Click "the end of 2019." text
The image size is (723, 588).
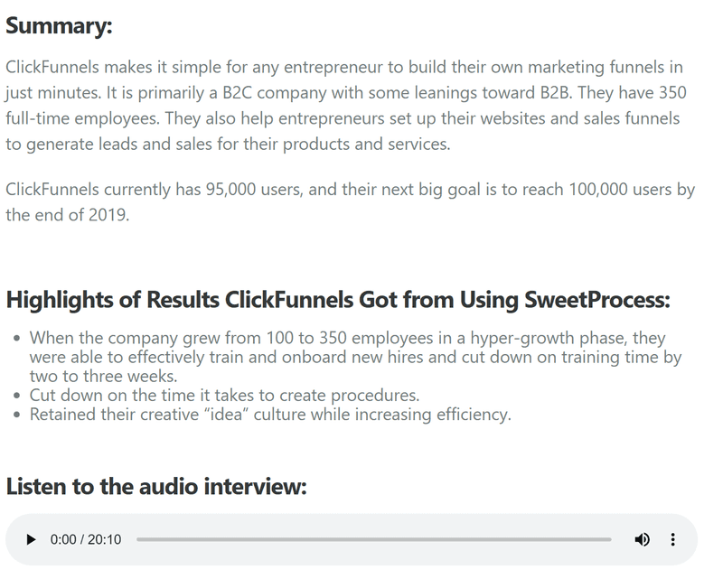67,215
